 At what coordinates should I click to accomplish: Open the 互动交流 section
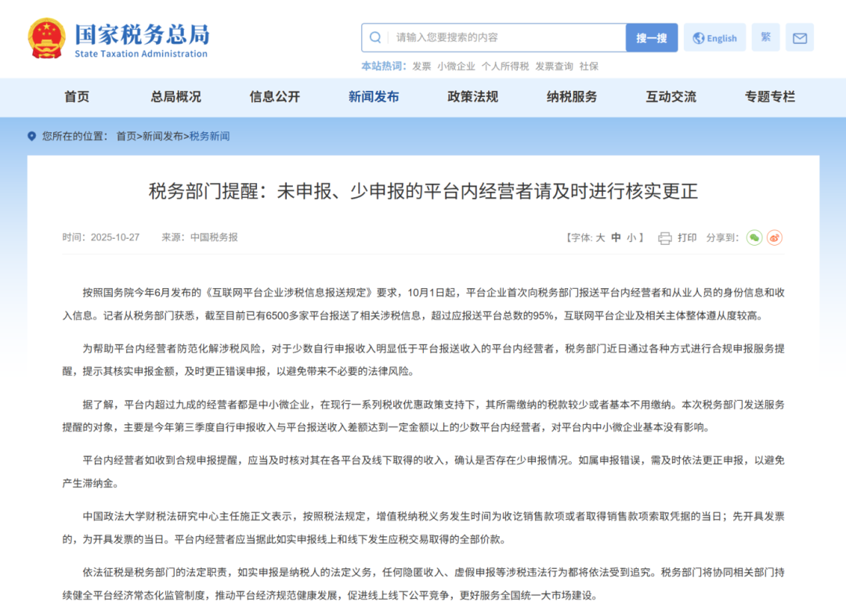tap(671, 97)
